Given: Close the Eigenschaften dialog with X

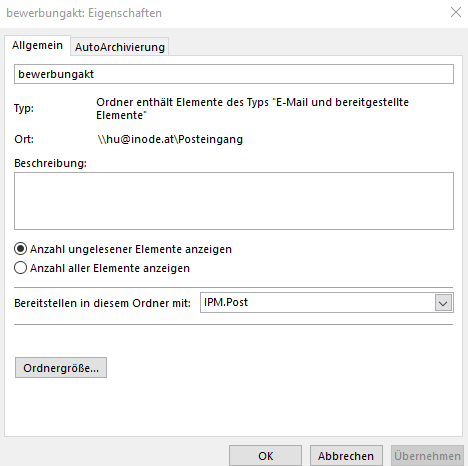Looking at the screenshot, I should pyautogui.click(x=456, y=13).
